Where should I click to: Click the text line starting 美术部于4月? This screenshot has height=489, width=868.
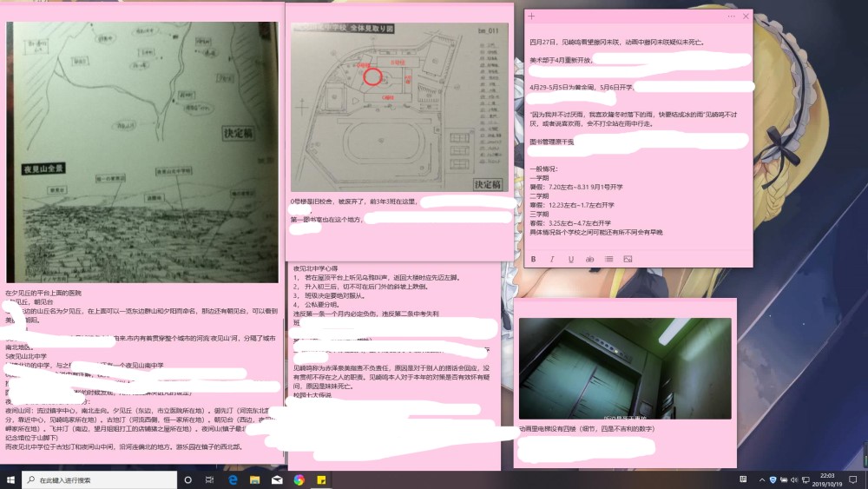(x=562, y=60)
